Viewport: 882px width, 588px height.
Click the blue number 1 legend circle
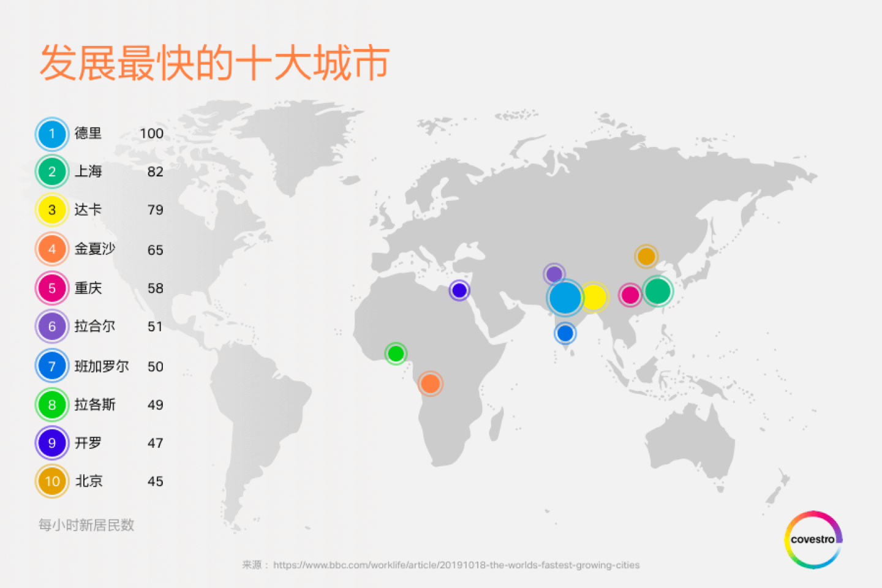point(52,134)
